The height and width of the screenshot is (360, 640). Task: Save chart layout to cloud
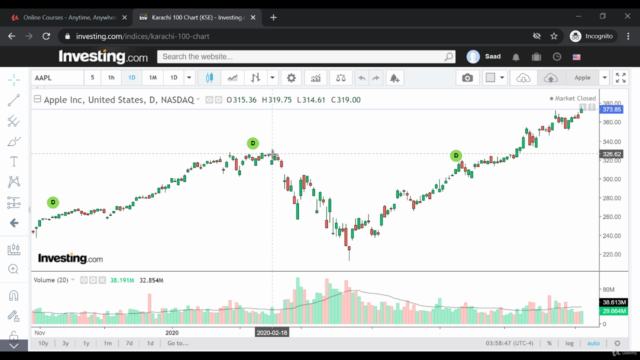551,78
